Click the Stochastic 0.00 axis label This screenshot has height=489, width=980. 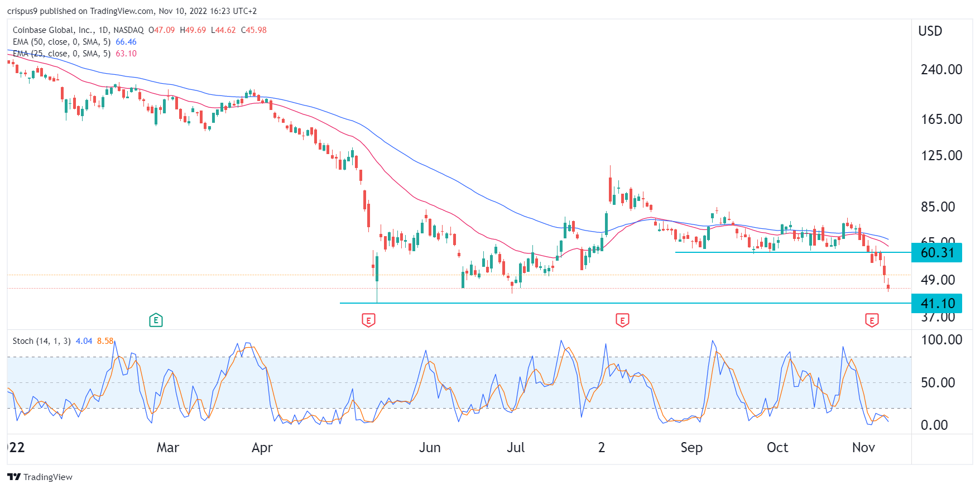coord(934,425)
